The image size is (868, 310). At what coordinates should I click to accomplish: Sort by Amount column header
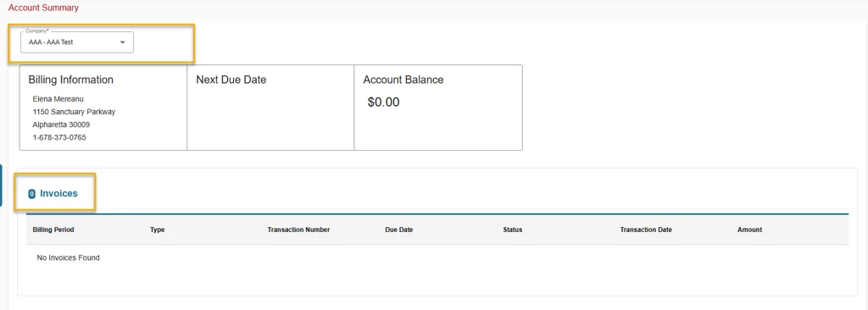pos(749,230)
